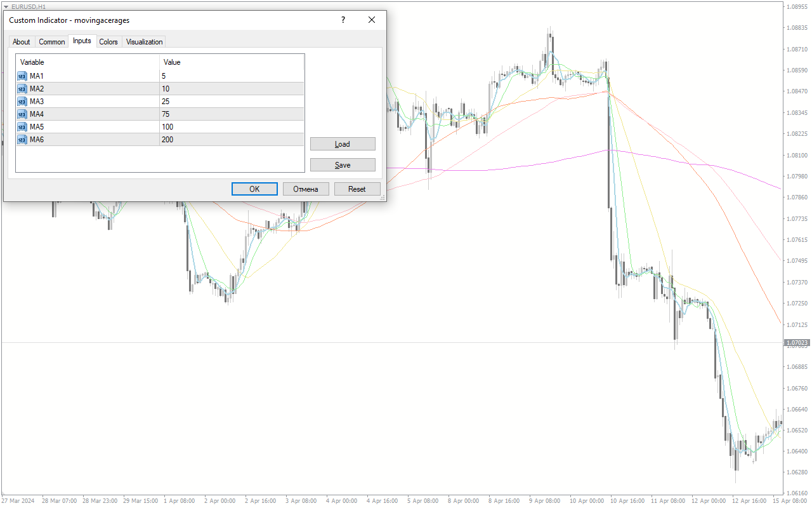This screenshot has height=508, width=812.
Task: Click the 1.08100 price scale label
Action: pyautogui.click(x=797, y=155)
